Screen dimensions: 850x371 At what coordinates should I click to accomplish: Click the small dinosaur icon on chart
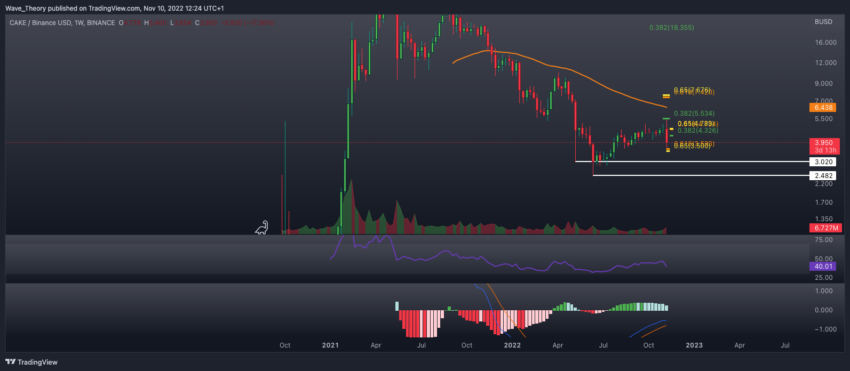coord(262,228)
